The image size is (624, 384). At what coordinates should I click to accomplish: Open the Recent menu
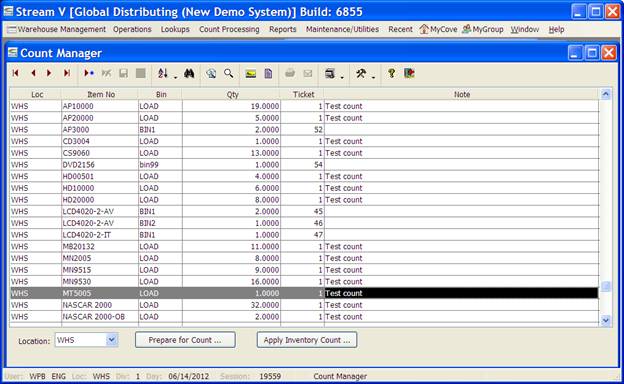point(400,29)
